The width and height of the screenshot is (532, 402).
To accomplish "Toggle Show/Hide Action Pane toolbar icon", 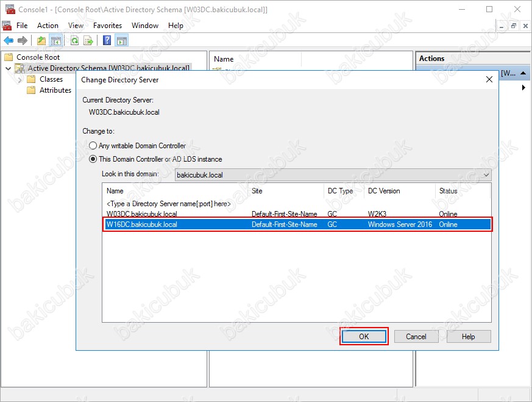I will click(122, 41).
